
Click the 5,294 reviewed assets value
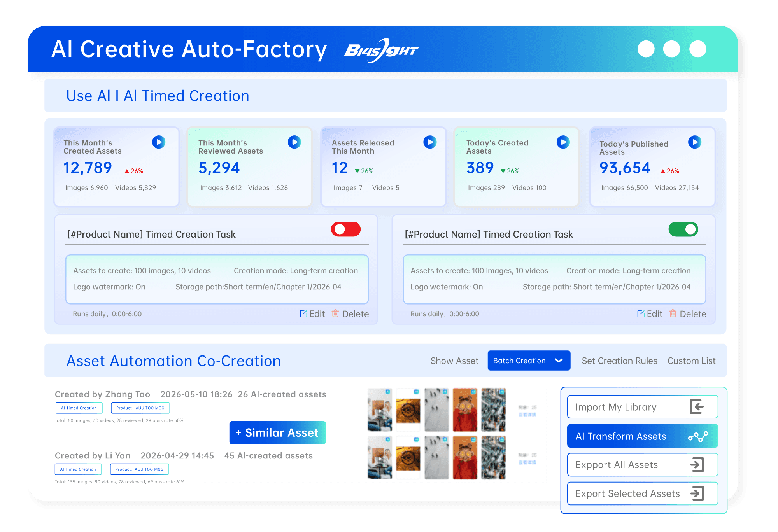219,168
